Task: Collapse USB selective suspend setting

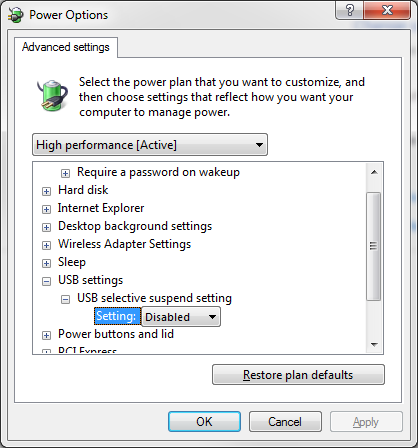Action: 65,299
